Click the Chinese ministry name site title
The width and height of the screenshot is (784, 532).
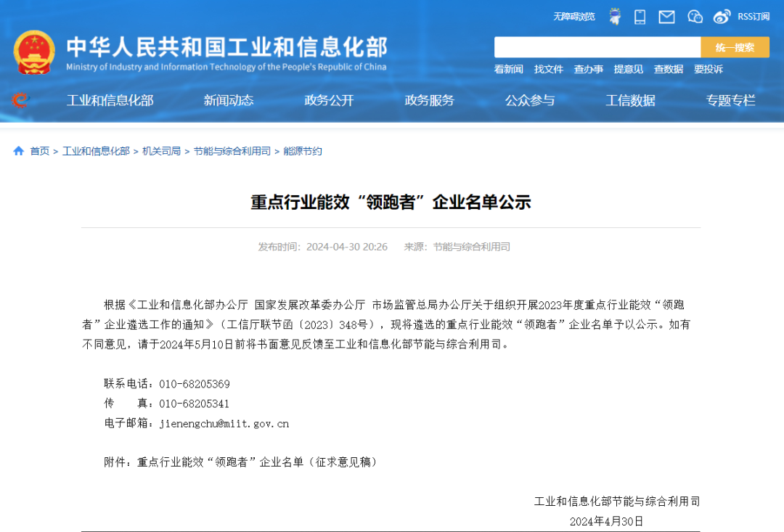point(227,47)
